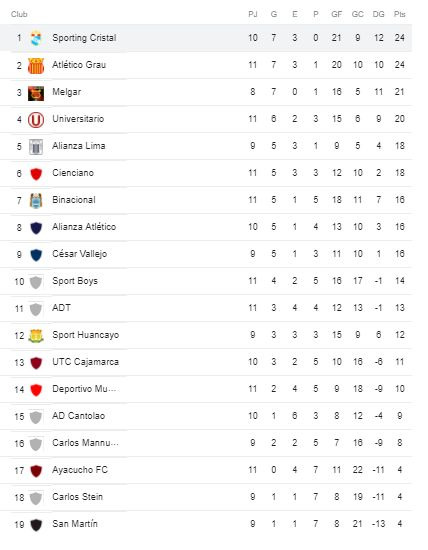Viewport: 428px width, 550px height.
Task: Click the Sport Huancayo yellow crest
Action: click(36, 336)
